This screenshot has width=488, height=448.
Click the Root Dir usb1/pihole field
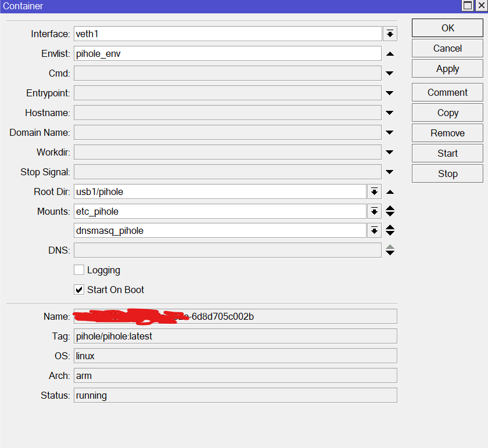[x=220, y=192]
